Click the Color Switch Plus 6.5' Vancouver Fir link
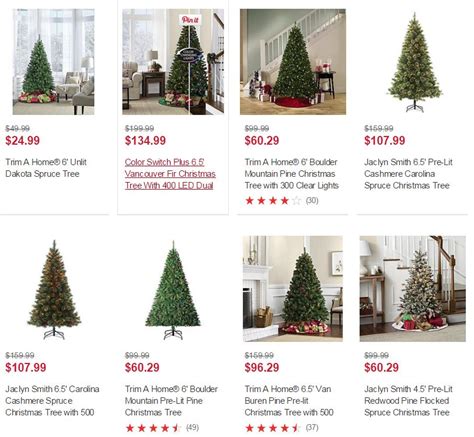 point(170,174)
